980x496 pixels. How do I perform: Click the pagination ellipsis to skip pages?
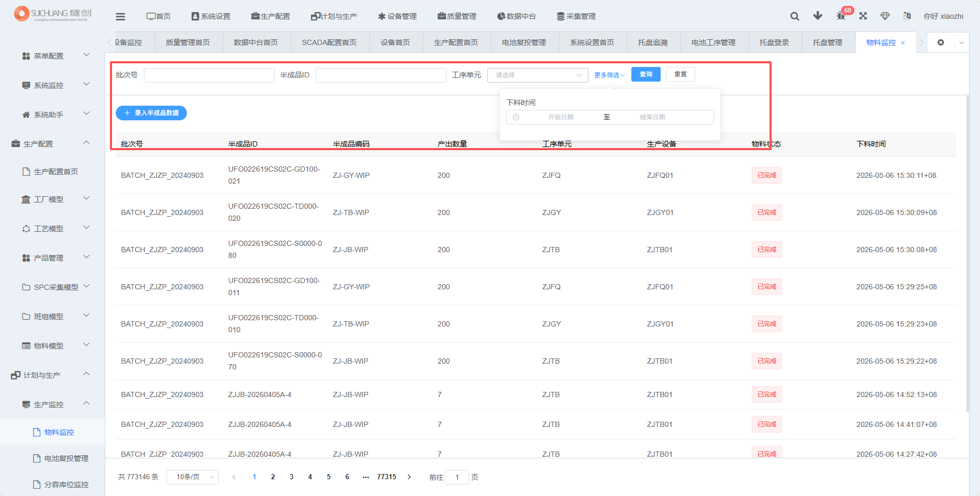(x=366, y=477)
